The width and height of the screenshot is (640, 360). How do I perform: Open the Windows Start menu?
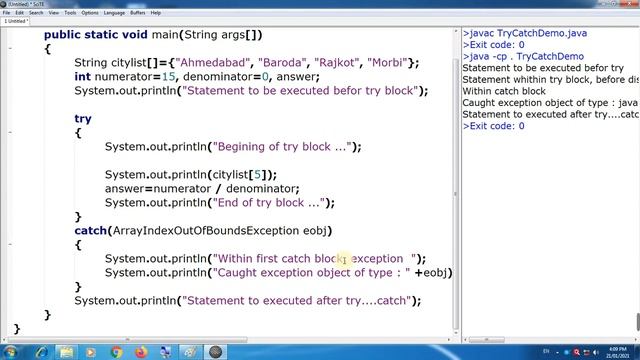tap(10, 352)
